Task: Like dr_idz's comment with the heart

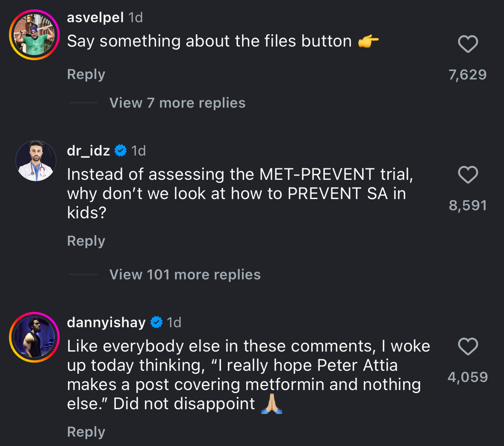Action: [x=468, y=175]
